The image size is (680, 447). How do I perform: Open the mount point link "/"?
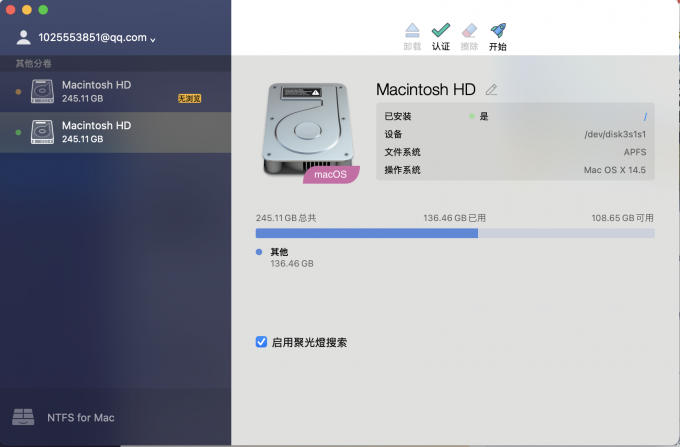pyautogui.click(x=645, y=116)
